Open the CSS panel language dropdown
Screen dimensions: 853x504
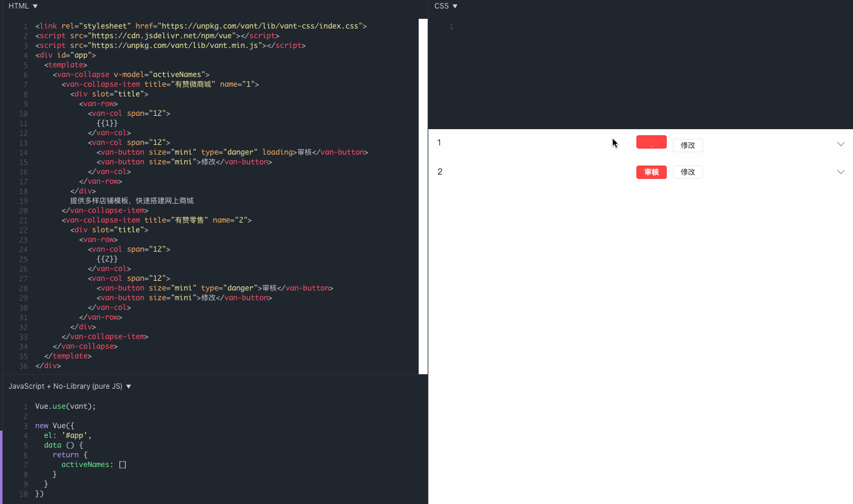[446, 6]
